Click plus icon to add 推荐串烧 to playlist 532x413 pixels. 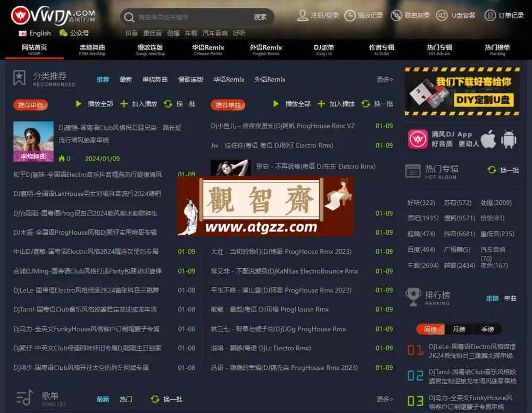[x=124, y=104]
